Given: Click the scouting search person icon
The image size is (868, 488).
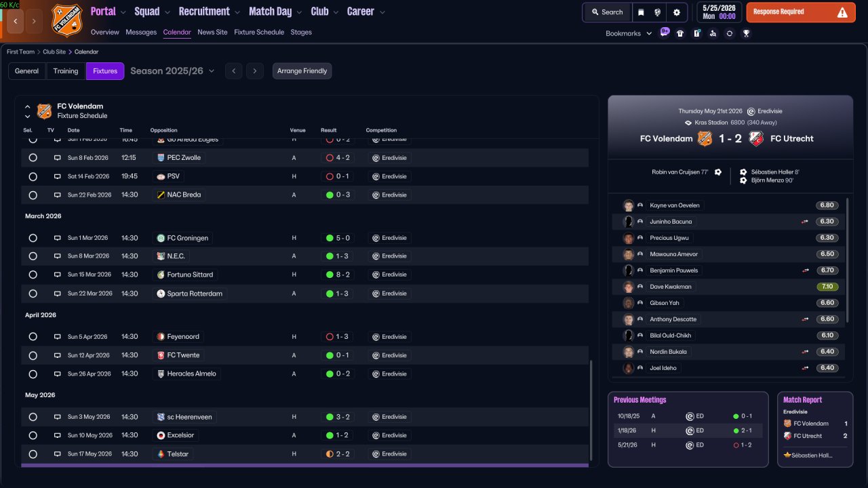Looking at the screenshot, I should (713, 33).
